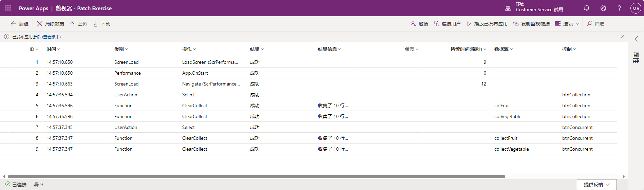Open the 结果信息 column header menu
644x190 pixels.
[x=329, y=49]
